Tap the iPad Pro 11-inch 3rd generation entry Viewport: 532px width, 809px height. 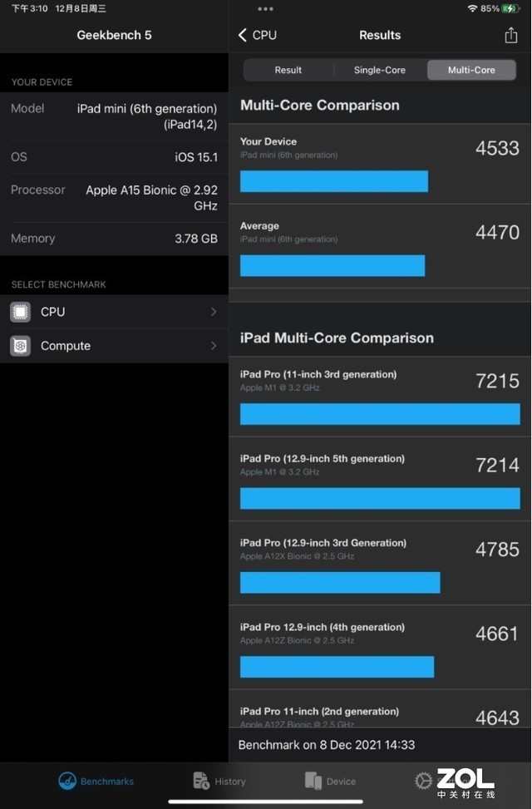pyautogui.click(x=380, y=397)
